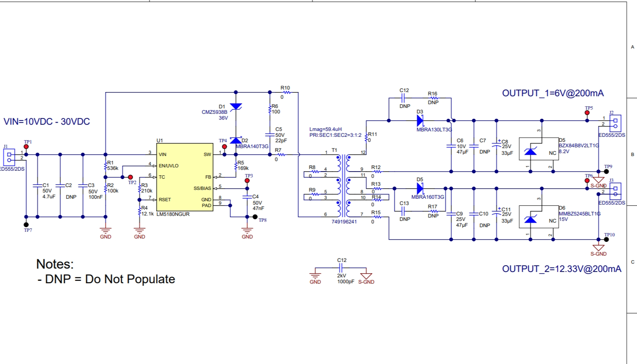Select the J2 output connector symbol
This screenshot has height=364, width=637.
click(615, 123)
